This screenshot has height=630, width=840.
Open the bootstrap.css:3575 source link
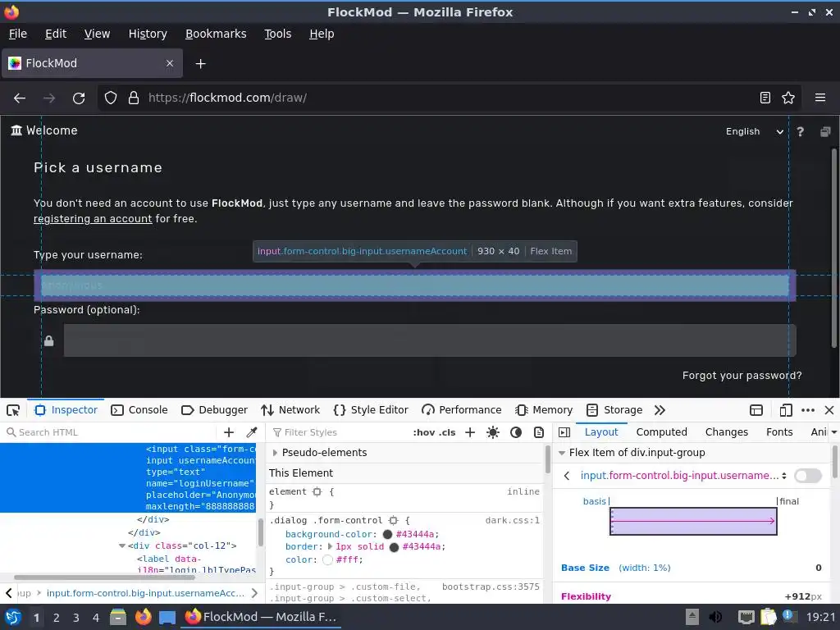click(x=491, y=587)
